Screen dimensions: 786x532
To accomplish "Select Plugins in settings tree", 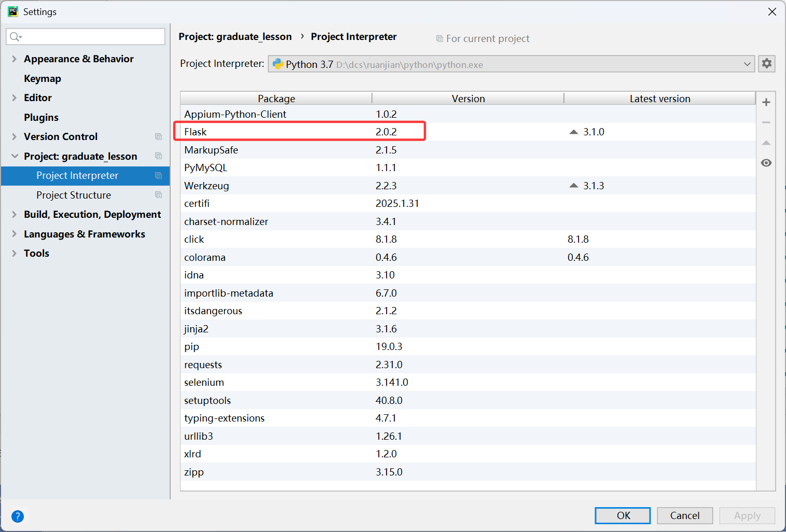I will 41,117.
